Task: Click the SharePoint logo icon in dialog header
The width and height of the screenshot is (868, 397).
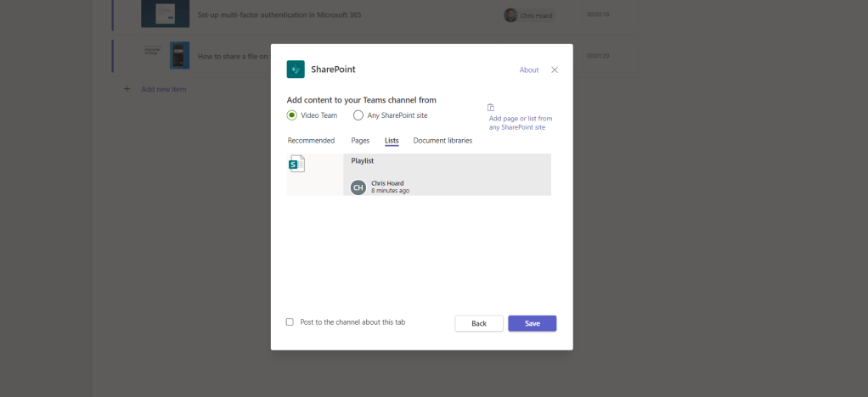Action: tap(296, 70)
